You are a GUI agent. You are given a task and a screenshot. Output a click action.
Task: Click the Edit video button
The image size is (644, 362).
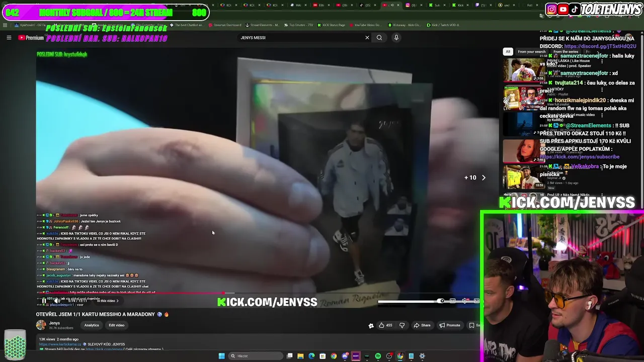116,325
